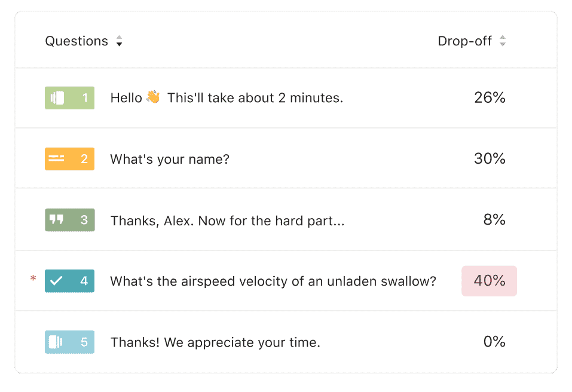Click the number 4 question badge
572x392 pixels.
[70, 281]
